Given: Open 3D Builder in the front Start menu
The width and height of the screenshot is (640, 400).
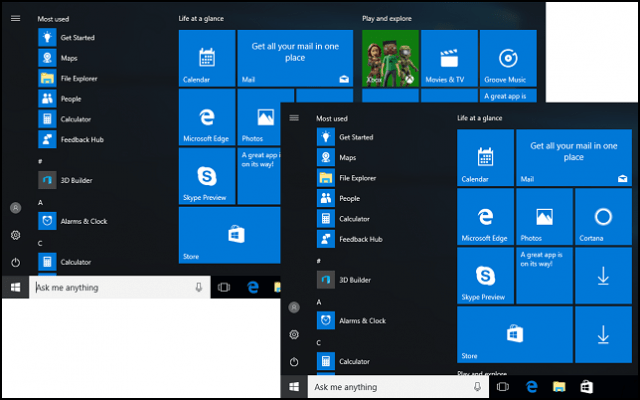Looking at the screenshot, I should (x=344, y=280).
